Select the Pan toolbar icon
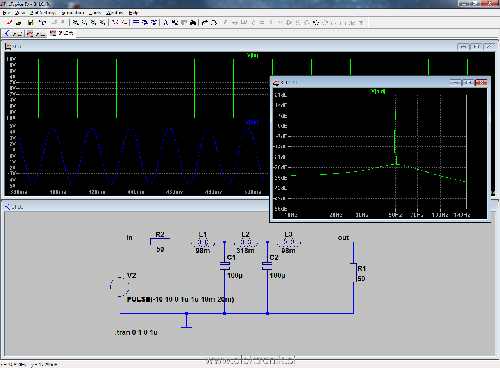The width and height of the screenshot is (500, 368). pos(85,23)
